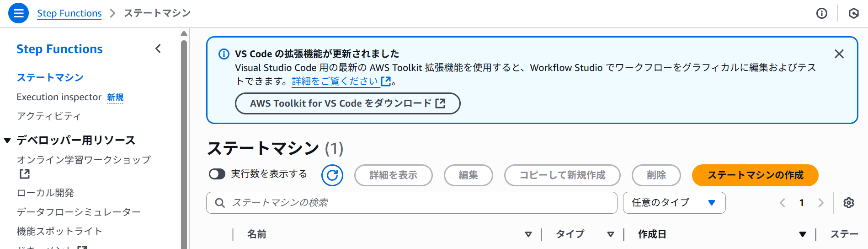
Task: Open external link icon under online workshop
Action: pyautogui.click(x=25, y=174)
